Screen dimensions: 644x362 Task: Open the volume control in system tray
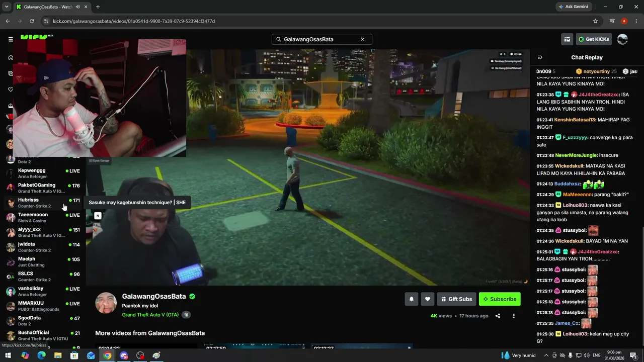(x=586, y=355)
